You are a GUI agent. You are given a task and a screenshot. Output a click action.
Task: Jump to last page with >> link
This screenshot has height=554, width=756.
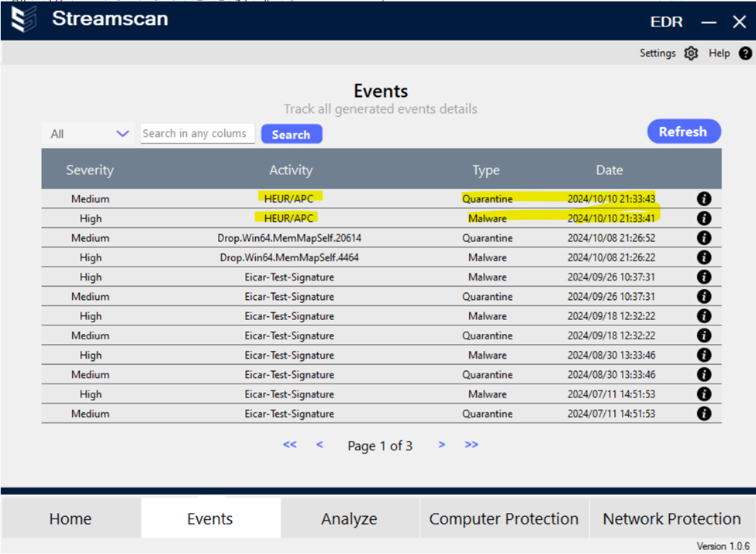tap(471, 444)
